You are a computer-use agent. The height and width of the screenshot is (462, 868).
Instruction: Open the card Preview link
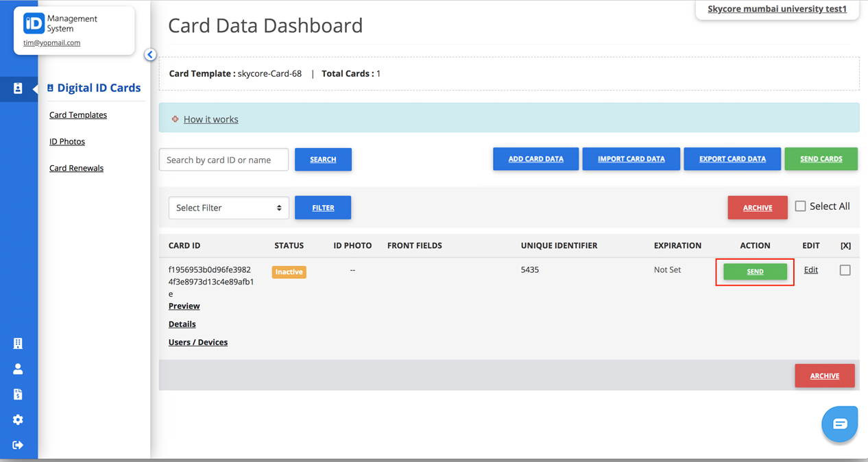pyautogui.click(x=184, y=306)
